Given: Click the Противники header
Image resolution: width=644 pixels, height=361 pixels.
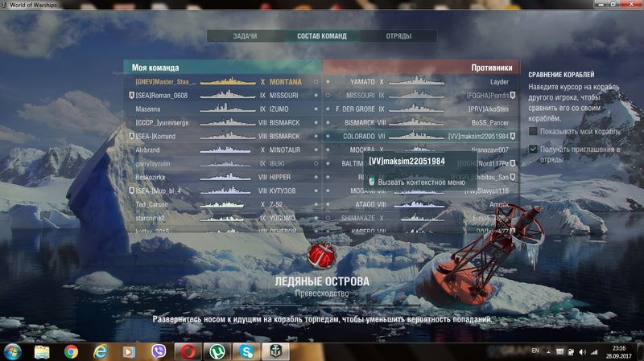Looking at the screenshot, I should pos(492,68).
